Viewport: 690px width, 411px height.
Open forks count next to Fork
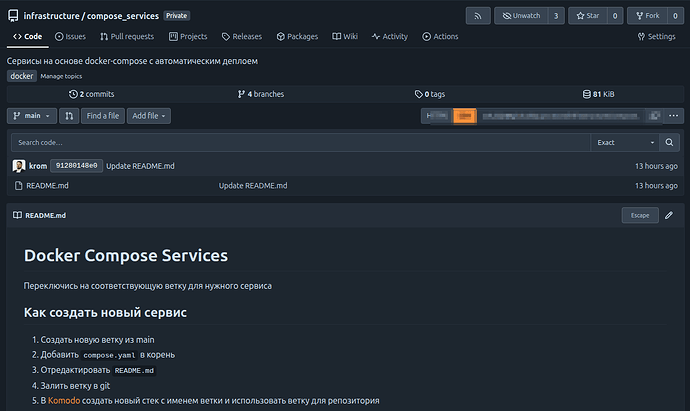pyautogui.click(x=675, y=16)
